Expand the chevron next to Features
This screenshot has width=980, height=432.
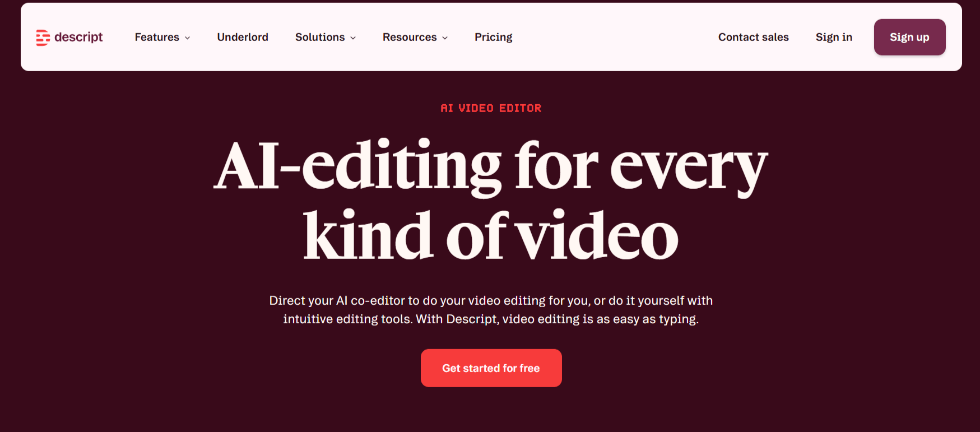coord(187,38)
